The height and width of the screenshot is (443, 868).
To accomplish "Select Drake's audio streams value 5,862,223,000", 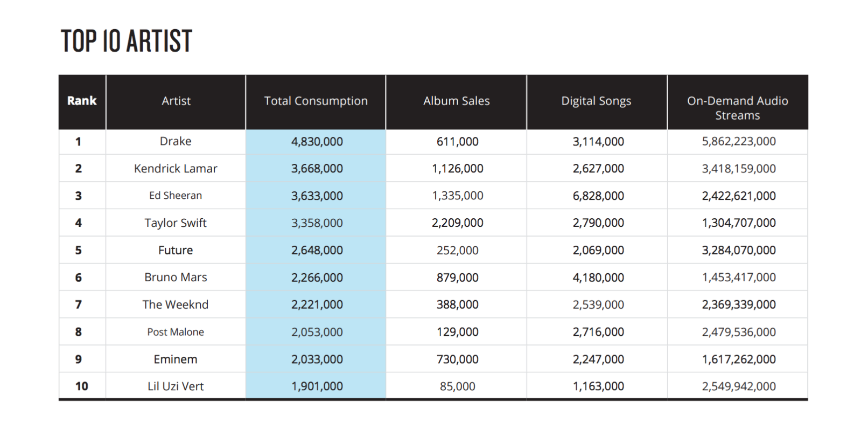I will point(738,142).
